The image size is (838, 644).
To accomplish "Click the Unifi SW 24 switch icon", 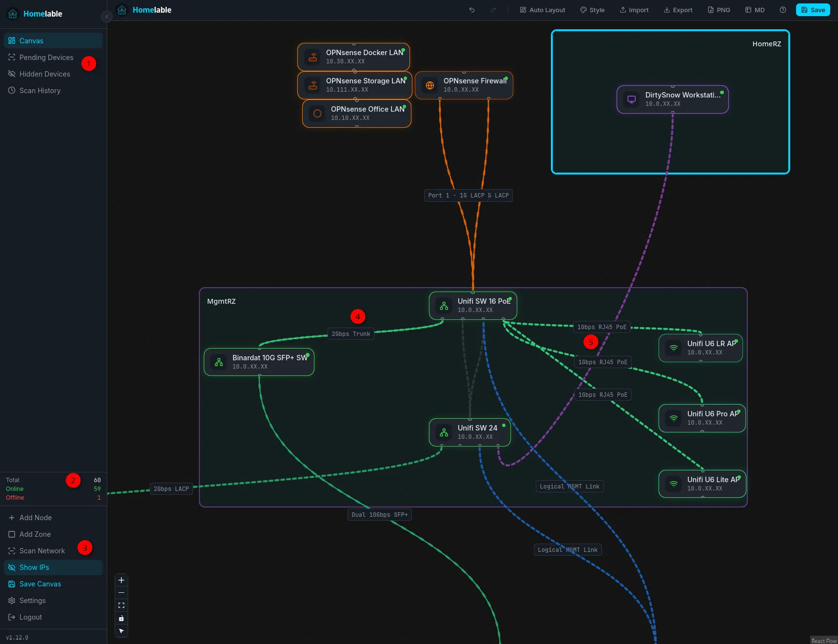I will [444, 432].
